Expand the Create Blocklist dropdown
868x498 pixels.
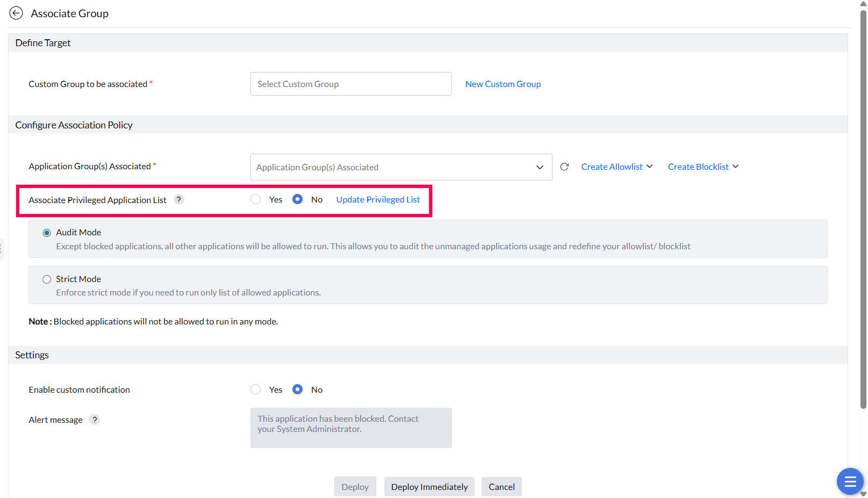tap(703, 167)
